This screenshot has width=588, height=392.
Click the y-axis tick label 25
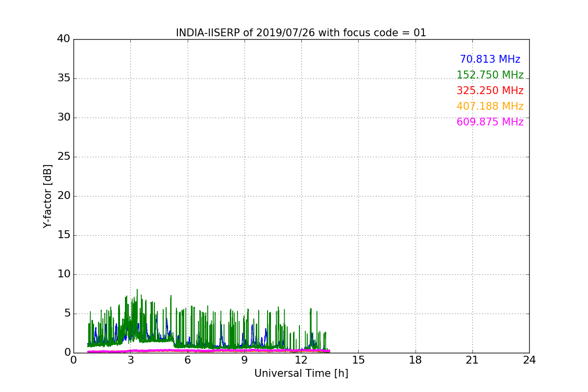click(64, 157)
